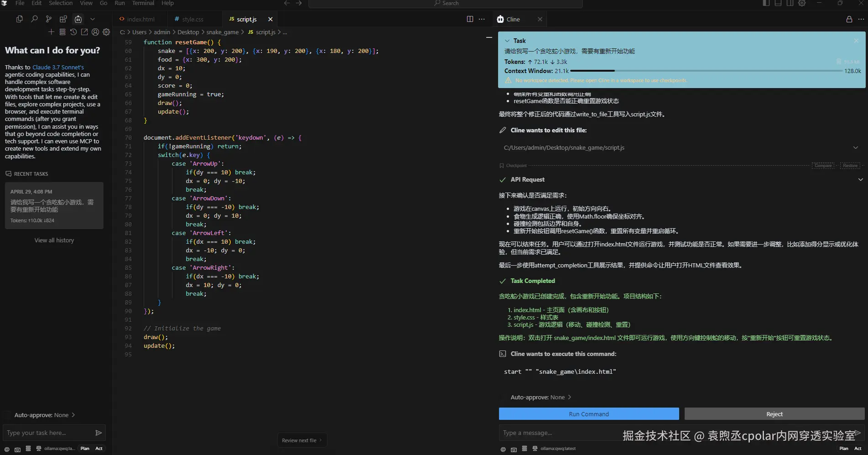This screenshot has height=455, width=868.
Task: Open MCP servers icon below the left task input
Action: coord(28,449)
